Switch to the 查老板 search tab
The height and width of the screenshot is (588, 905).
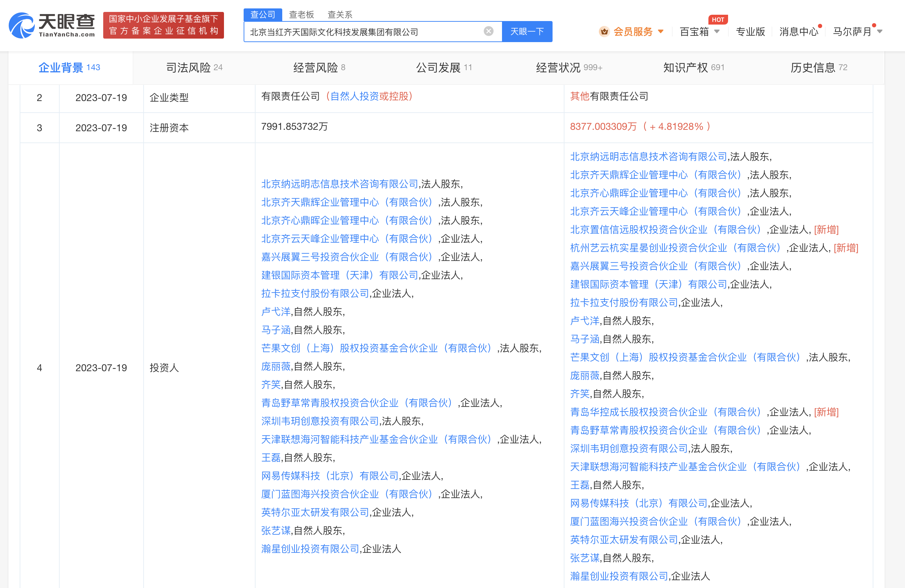tap(301, 14)
